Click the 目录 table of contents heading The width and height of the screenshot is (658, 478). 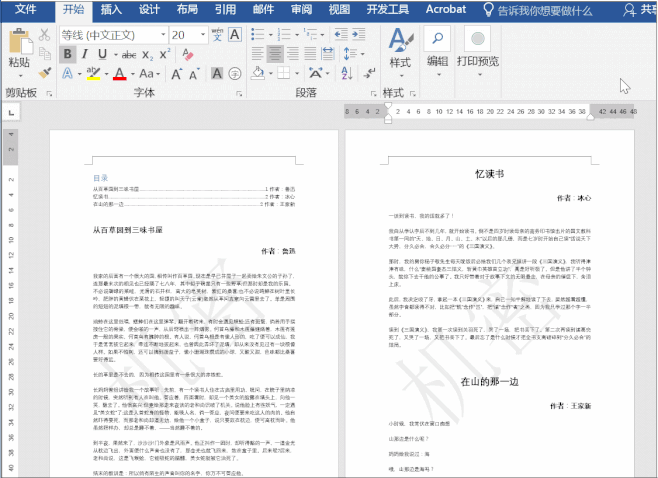pyautogui.click(x=101, y=178)
